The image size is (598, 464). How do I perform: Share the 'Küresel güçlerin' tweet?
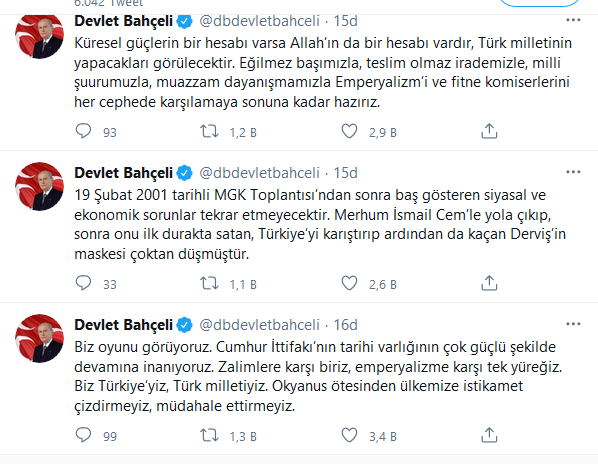(489, 131)
